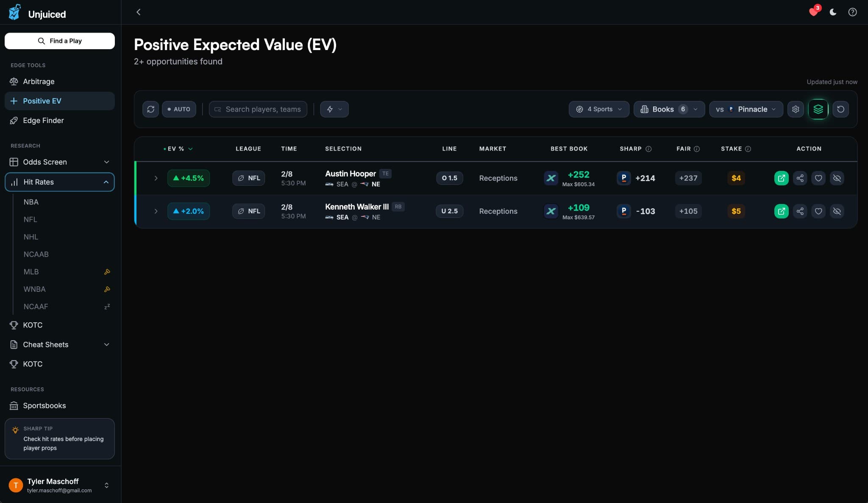
Task: Open the 4 Sports dropdown
Action: click(x=598, y=109)
